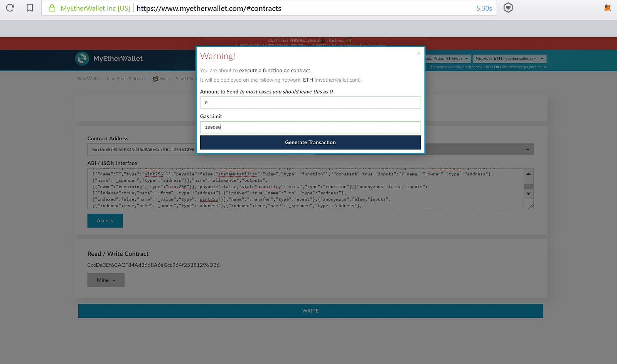Click the ABI textarea scrollbar thumb
This screenshot has height=364, width=617.
(x=528, y=186)
